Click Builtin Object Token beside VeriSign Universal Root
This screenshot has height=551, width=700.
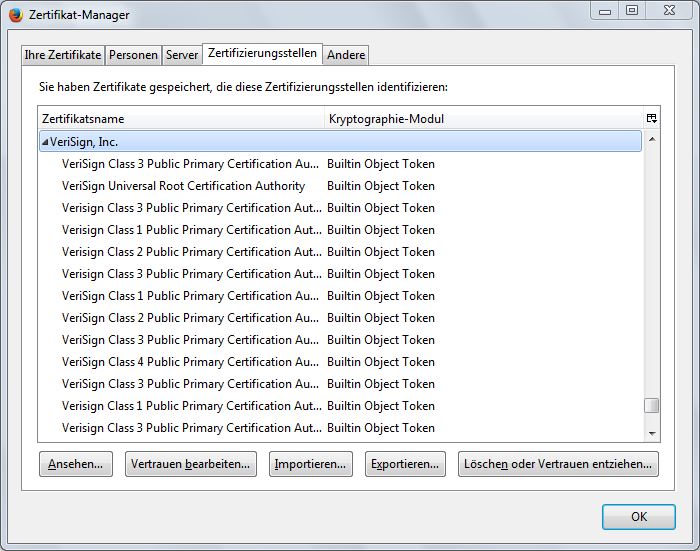point(381,186)
